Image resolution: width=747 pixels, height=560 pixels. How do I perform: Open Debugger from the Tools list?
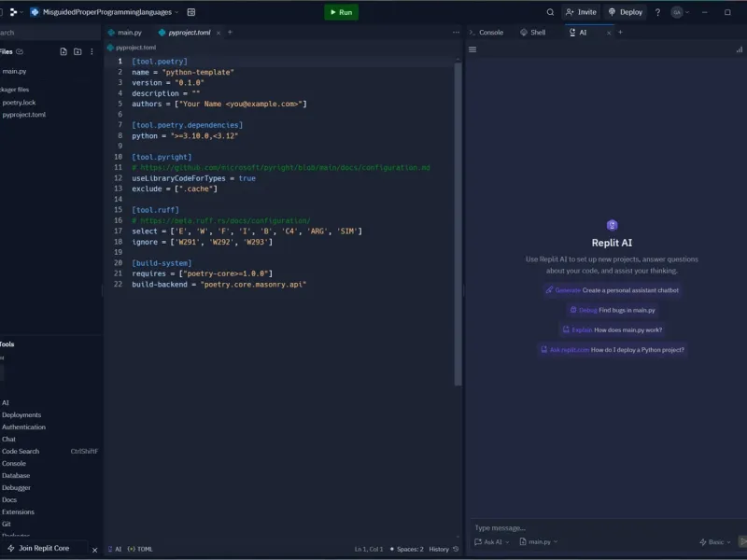pos(16,487)
